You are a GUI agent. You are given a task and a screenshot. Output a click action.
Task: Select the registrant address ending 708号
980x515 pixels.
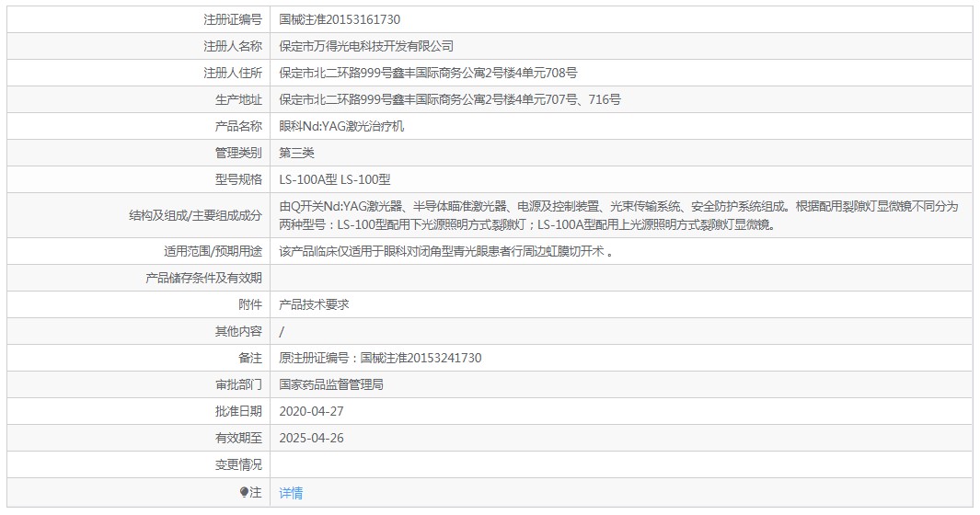[428, 74]
